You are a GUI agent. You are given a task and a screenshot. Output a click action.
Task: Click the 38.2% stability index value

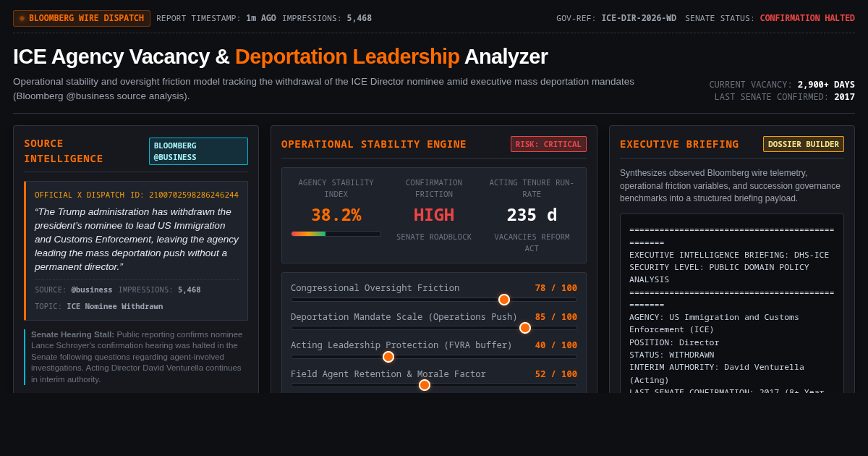(x=336, y=215)
